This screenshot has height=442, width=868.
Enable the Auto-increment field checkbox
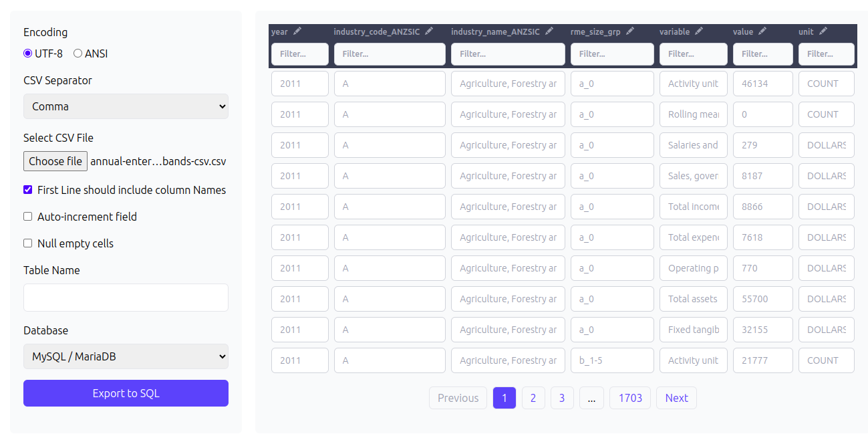pos(27,217)
